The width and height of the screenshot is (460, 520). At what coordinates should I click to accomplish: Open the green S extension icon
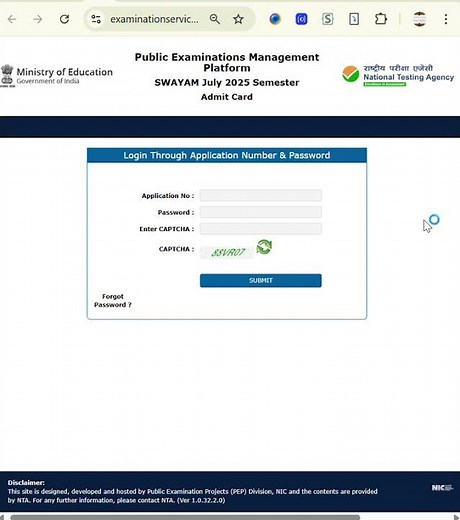point(328,19)
